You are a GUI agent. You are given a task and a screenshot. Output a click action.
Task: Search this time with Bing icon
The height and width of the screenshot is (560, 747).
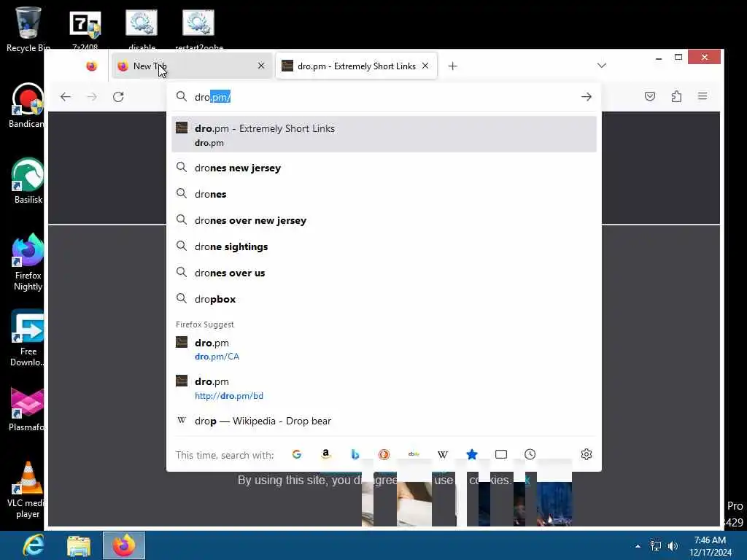(355, 455)
